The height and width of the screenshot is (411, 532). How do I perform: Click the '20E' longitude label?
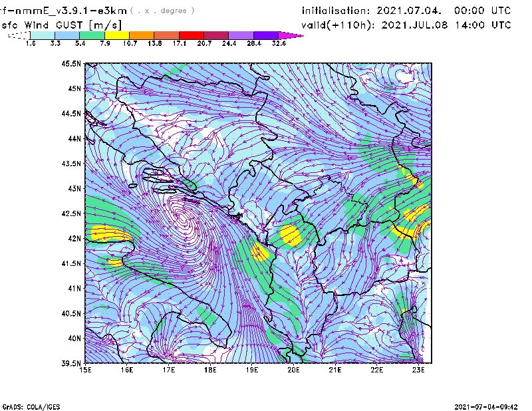point(293,370)
